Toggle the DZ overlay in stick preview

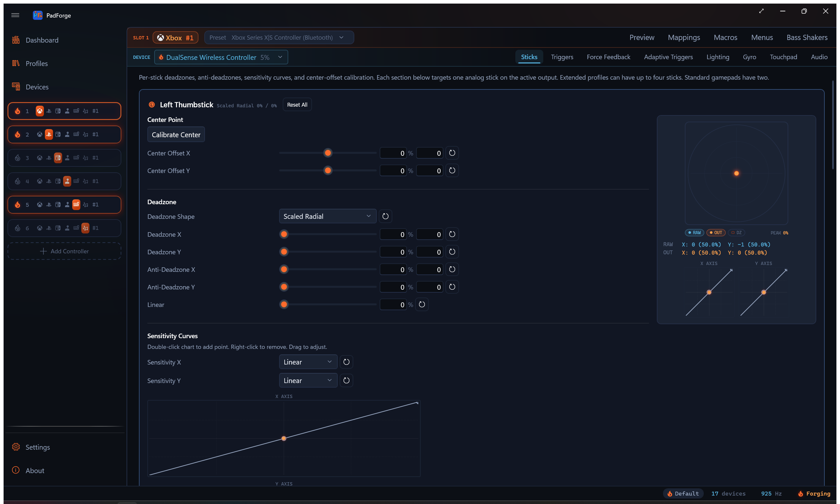pyautogui.click(x=736, y=232)
